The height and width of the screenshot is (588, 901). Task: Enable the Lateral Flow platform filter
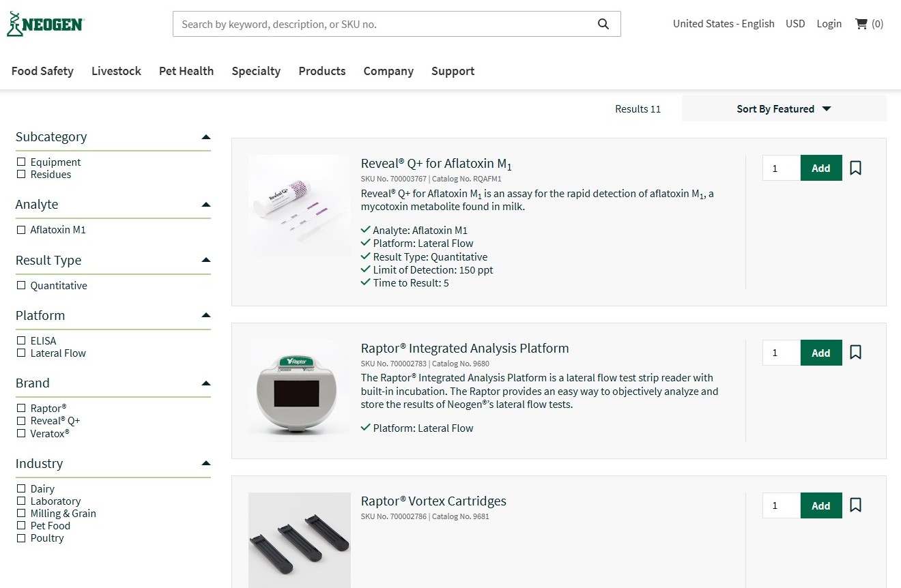tap(21, 353)
